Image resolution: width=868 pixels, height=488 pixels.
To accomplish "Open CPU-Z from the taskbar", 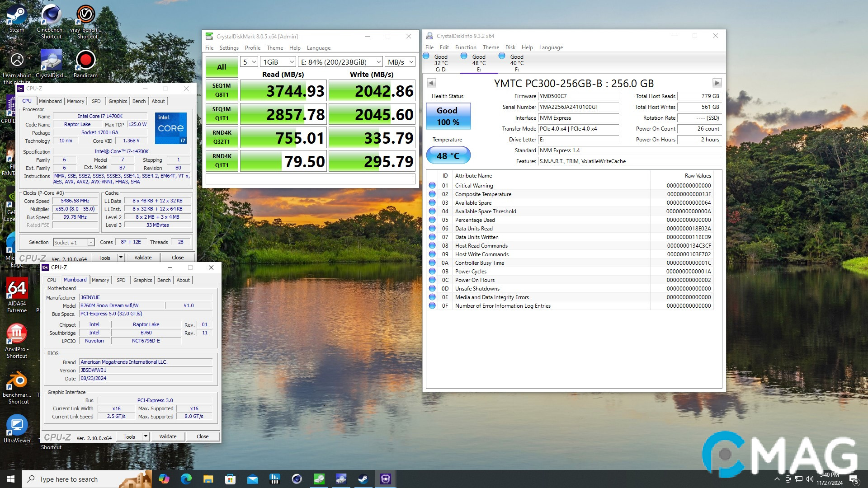I will (385, 479).
